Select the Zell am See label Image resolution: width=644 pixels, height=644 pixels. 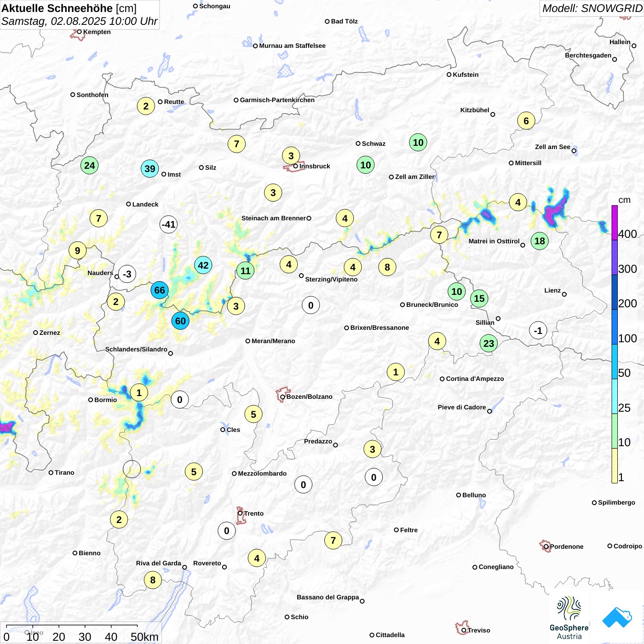552,147
